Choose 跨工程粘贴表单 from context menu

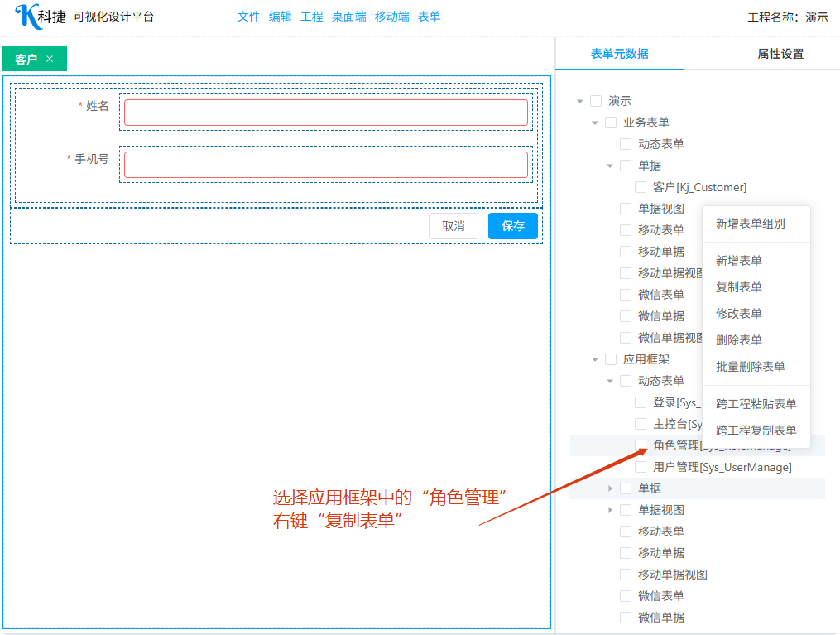pyautogui.click(x=756, y=404)
